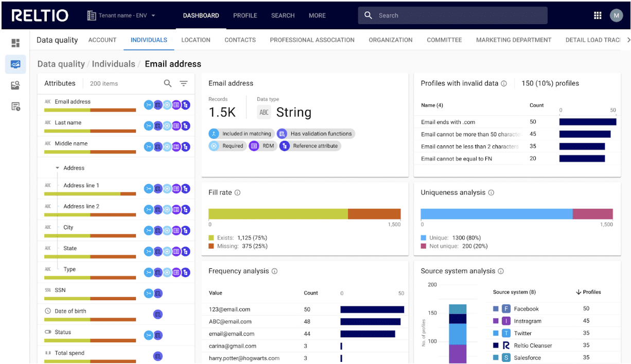Open the DASHBOARD top menu

(201, 15)
